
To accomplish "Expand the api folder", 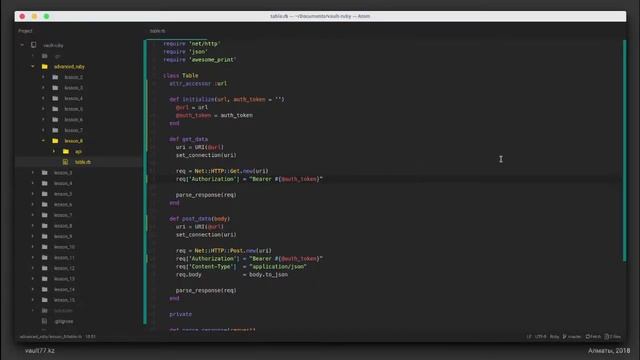I will tap(54, 151).
